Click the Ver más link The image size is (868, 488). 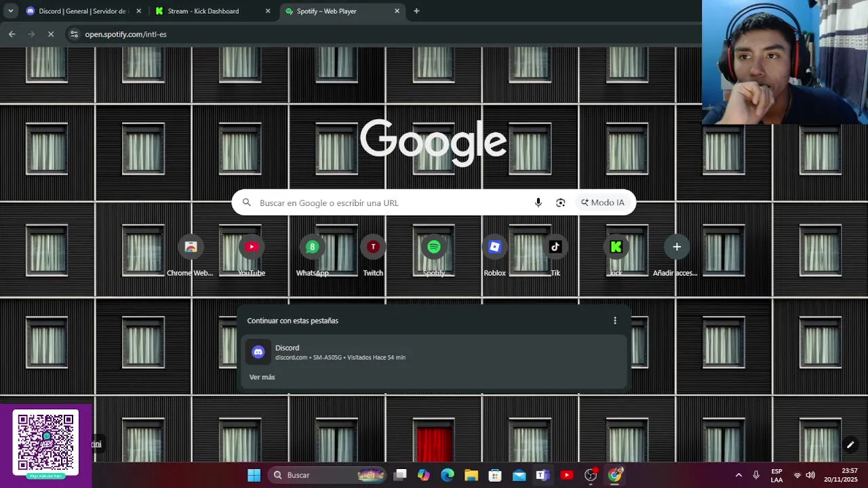click(262, 377)
